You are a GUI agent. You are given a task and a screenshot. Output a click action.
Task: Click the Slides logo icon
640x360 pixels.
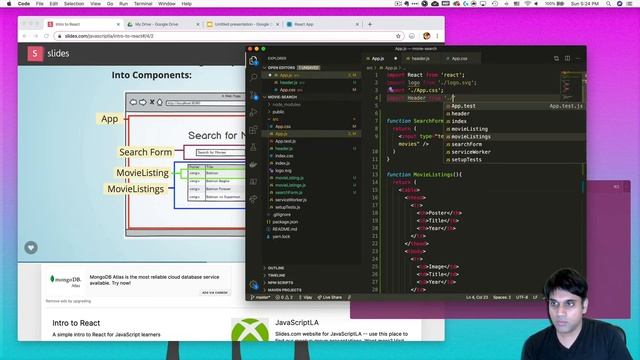(35, 53)
